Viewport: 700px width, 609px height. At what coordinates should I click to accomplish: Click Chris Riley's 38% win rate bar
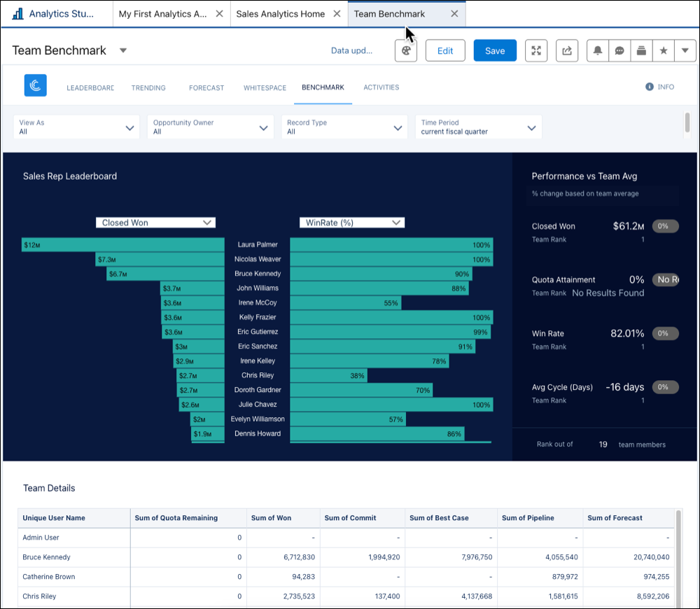pyautogui.click(x=328, y=375)
